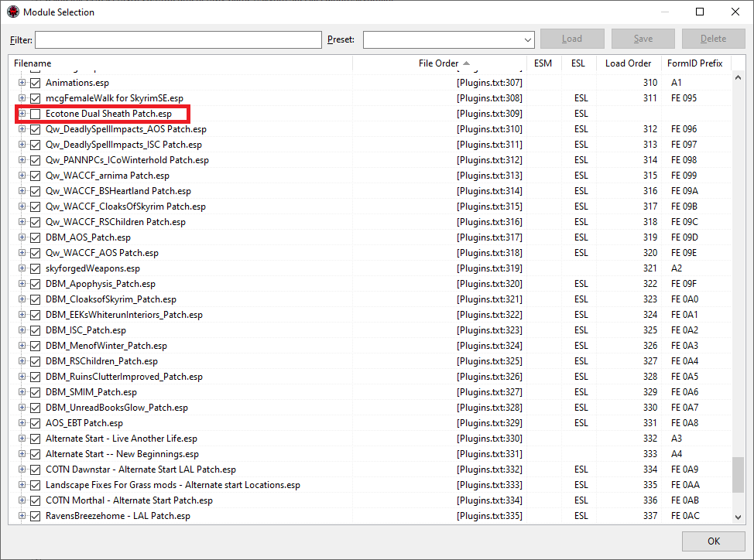Image resolution: width=754 pixels, height=560 pixels.
Task: Toggle AOS_EBT Patch.esp checkbox
Action: pos(35,423)
